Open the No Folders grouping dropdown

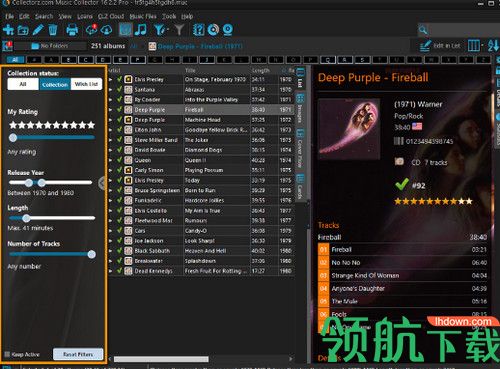[x=50, y=46]
